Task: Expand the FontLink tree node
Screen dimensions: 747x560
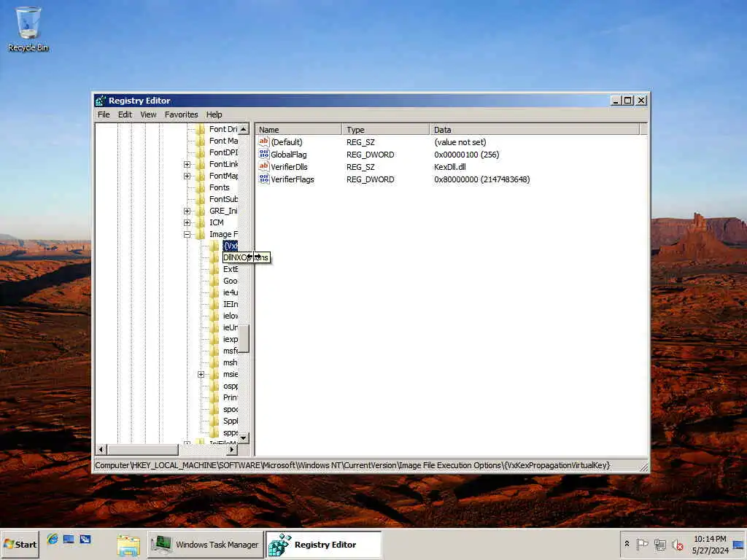Action: pos(187,164)
